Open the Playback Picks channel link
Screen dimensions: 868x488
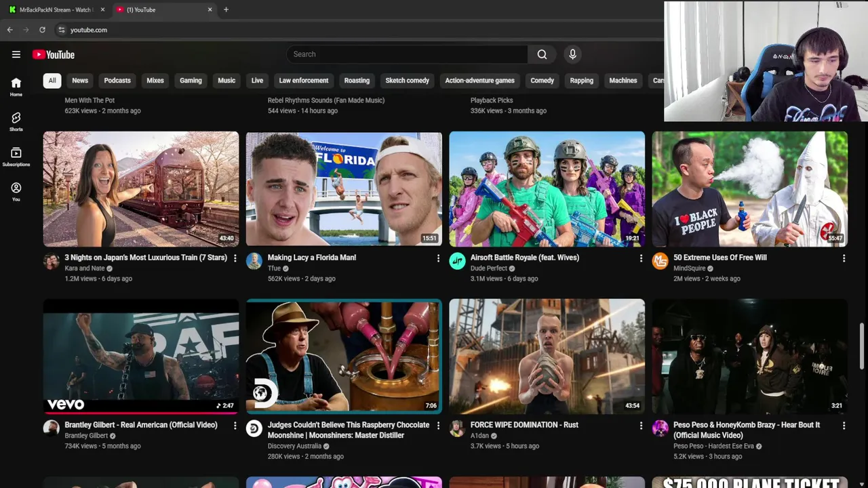tap(492, 100)
